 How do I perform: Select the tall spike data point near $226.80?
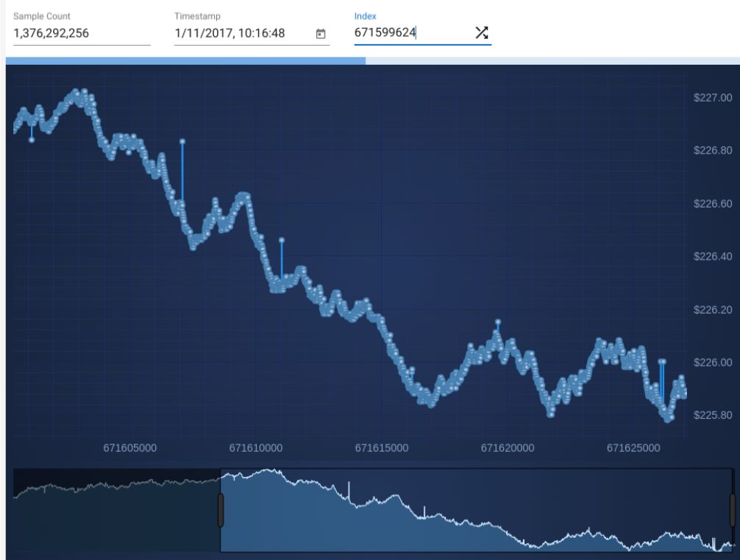182,141
